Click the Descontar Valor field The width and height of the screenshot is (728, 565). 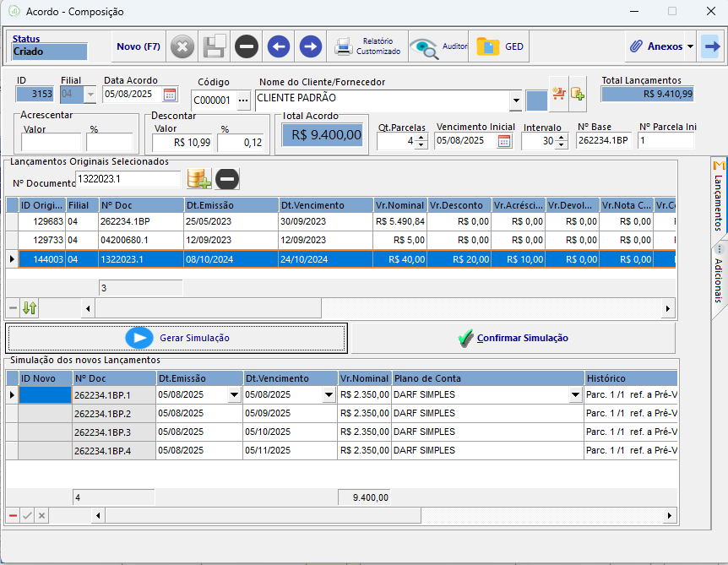(x=182, y=143)
